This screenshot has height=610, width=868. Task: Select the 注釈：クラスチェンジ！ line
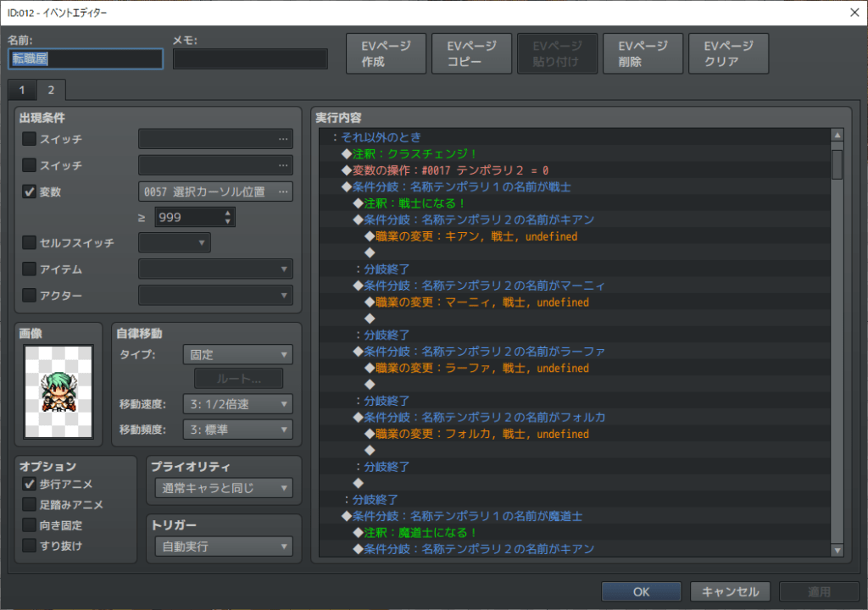(575, 153)
